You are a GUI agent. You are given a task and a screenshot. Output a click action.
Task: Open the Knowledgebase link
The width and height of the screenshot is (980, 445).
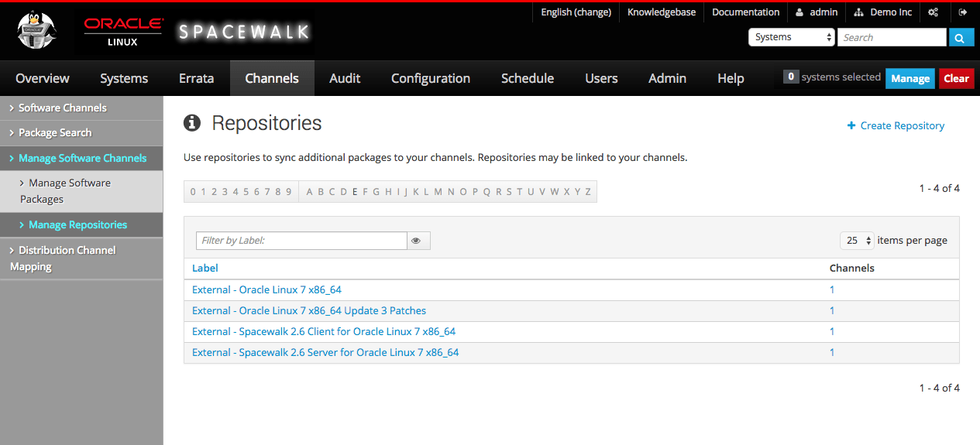tap(662, 12)
